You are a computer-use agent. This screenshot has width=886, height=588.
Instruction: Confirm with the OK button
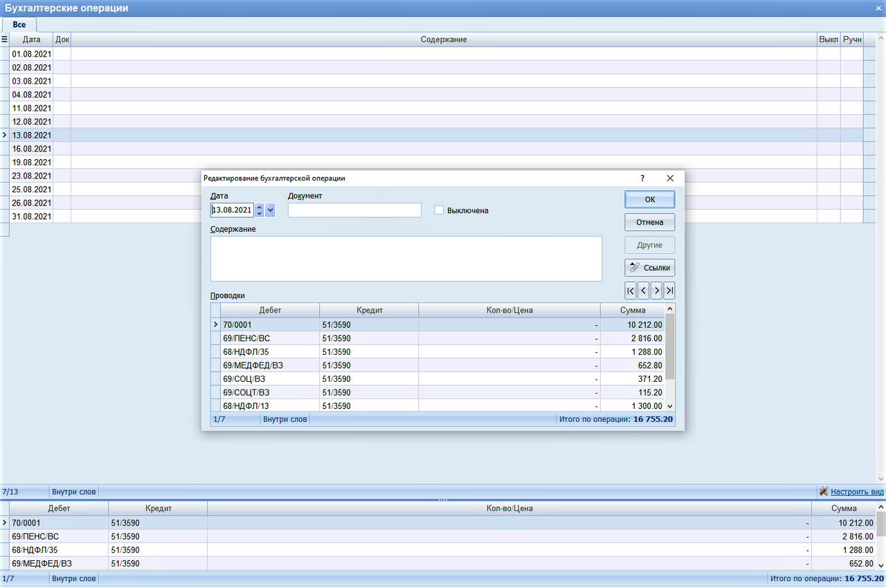point(650,199)
